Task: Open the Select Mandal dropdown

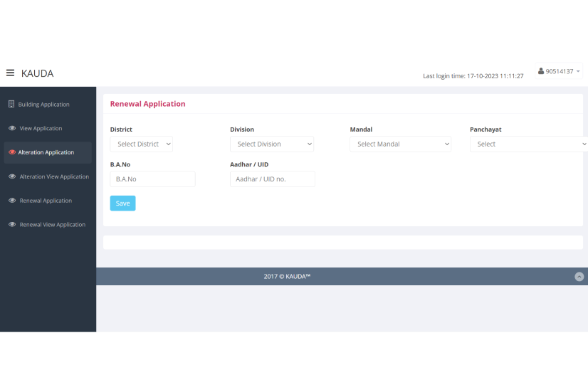Action: click(x=400, y=144)
